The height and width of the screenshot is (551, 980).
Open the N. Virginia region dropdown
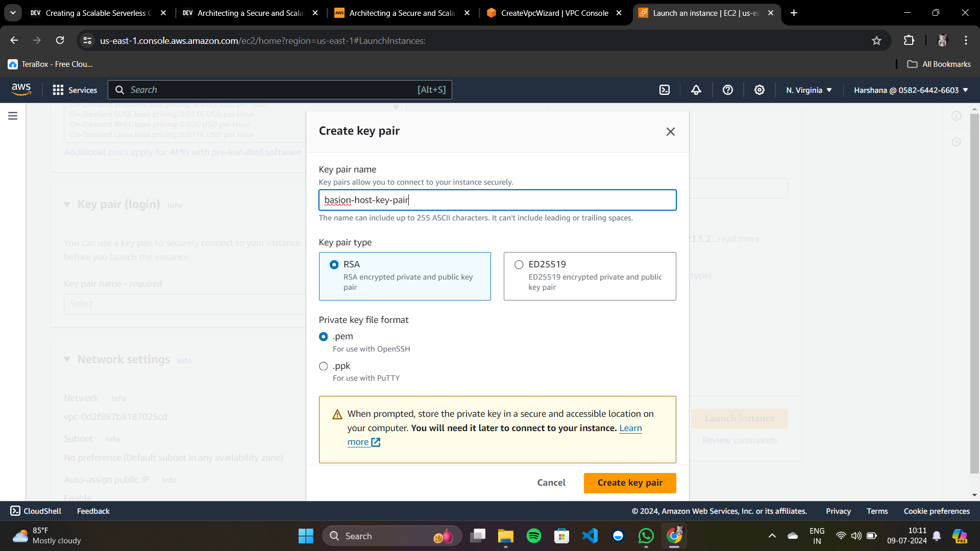tap(809, 90)
